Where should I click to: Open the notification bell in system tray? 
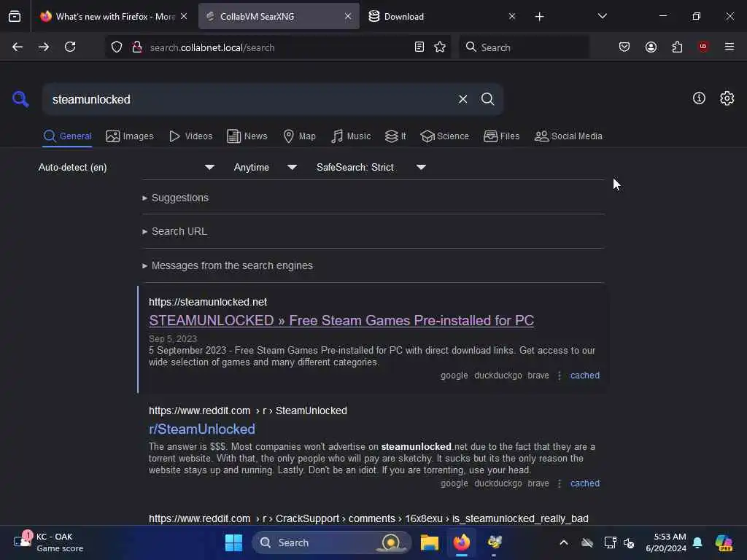(697, 542)
